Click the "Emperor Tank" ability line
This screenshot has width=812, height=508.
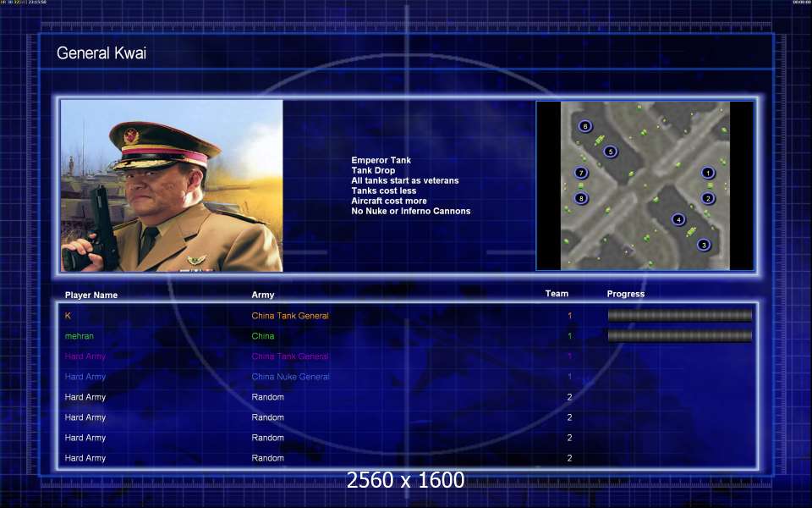click(381, 160)
